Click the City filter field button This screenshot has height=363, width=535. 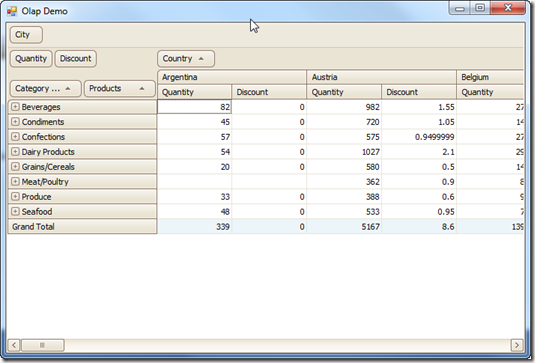(26, 35)
